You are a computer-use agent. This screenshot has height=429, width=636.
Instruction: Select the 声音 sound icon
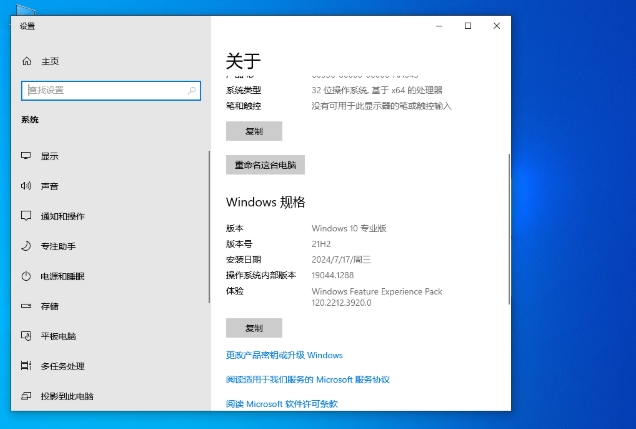click(x=26, y=186)
